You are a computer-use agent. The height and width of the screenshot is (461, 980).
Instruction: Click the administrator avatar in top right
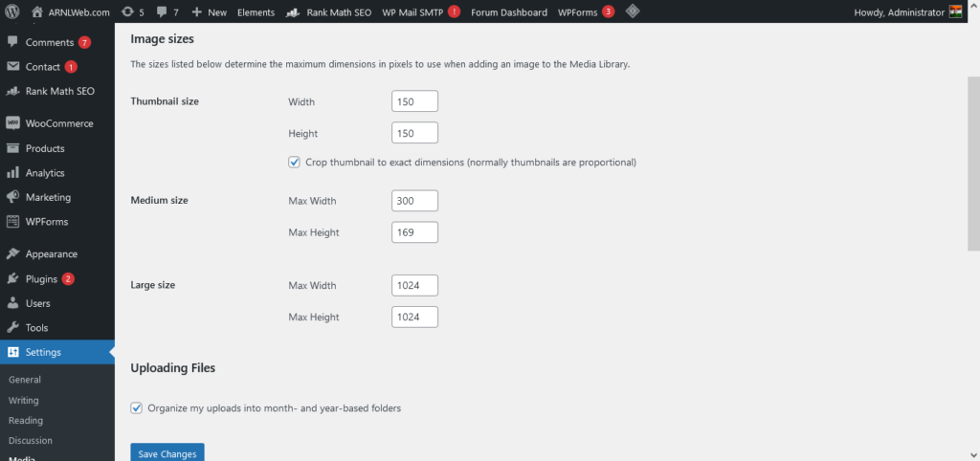click(955, 12)
